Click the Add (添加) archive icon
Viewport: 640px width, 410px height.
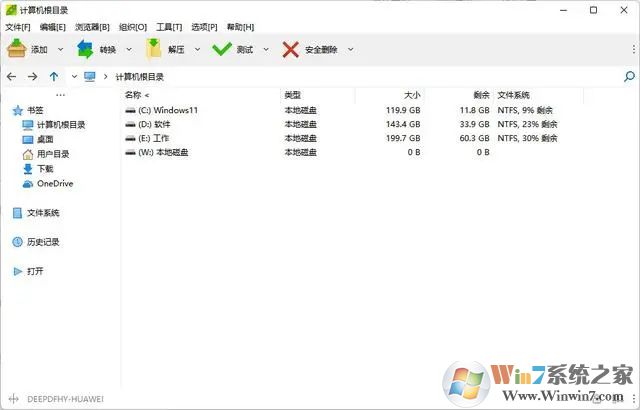click(x=17, y=49)
